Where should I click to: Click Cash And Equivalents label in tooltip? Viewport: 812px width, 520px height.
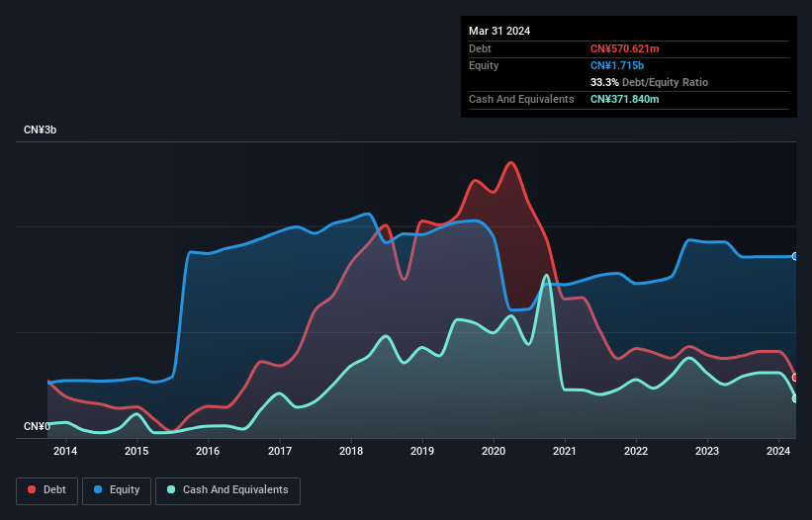[521, 99]
